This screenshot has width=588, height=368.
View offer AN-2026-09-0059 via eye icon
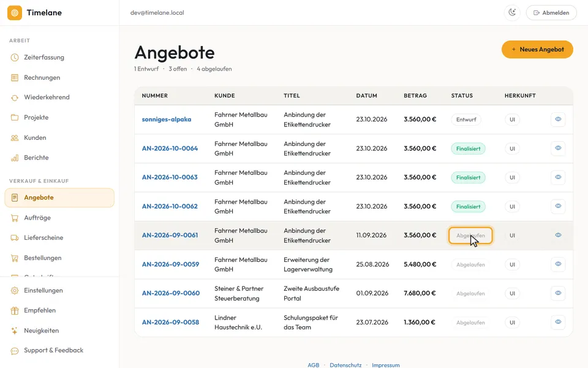pos(558,264)
